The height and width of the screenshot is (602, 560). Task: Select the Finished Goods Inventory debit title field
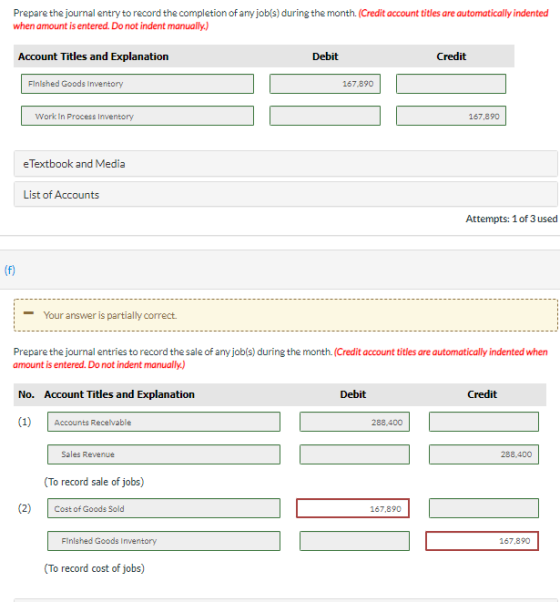137,84
